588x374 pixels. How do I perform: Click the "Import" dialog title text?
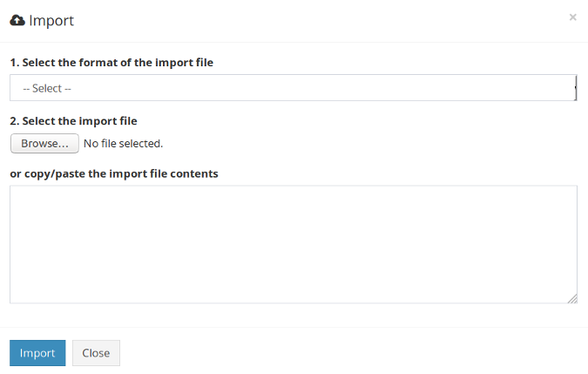(51, 21)
